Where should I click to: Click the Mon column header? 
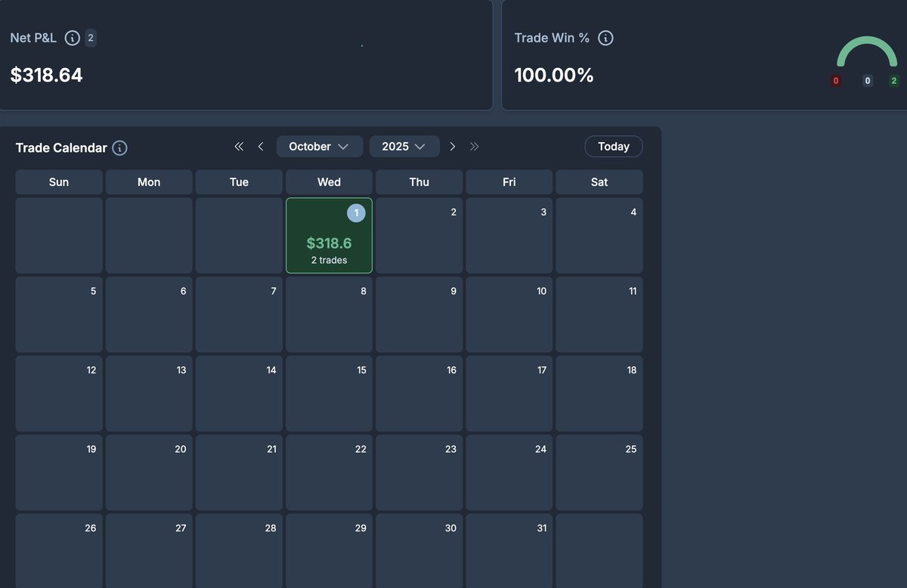pyautogui.click(x=149, y=182)
